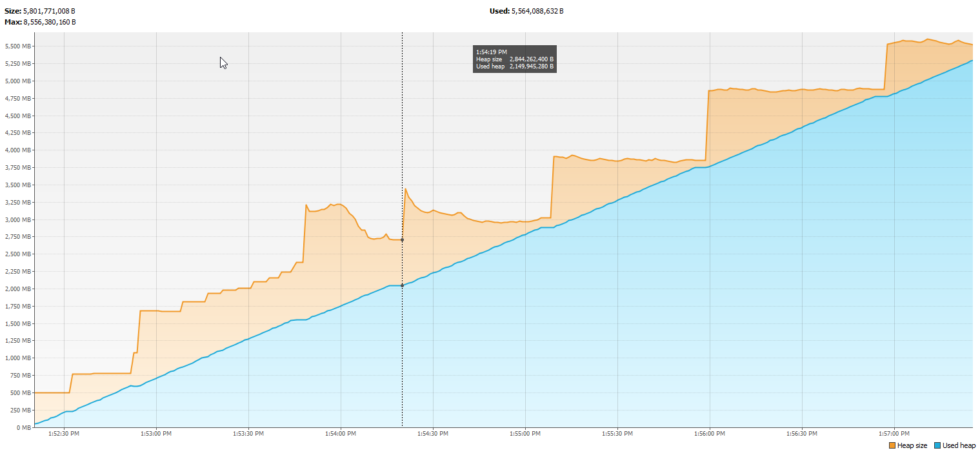Select the 1:56:00 PM time axis label
This screenshot has height=457, width=980.
(709, 434)
